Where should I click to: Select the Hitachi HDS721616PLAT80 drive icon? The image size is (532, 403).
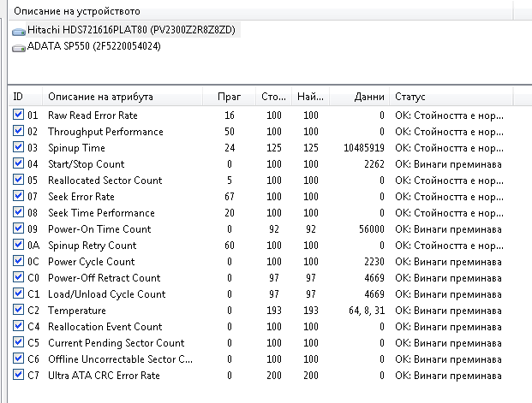(x=19, y=32)
